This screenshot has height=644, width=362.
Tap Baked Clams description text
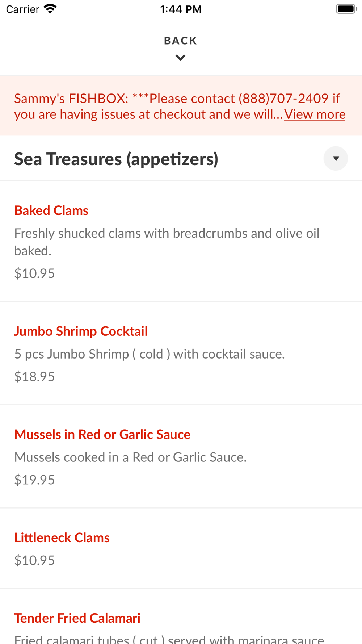click(x=167, y=242)
